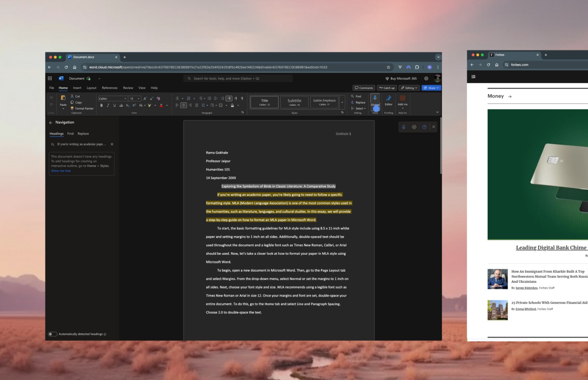Click the Search for tools, help field
Image resolution: width=588 pixels, height=380 pixels.
tap(238, 79)
